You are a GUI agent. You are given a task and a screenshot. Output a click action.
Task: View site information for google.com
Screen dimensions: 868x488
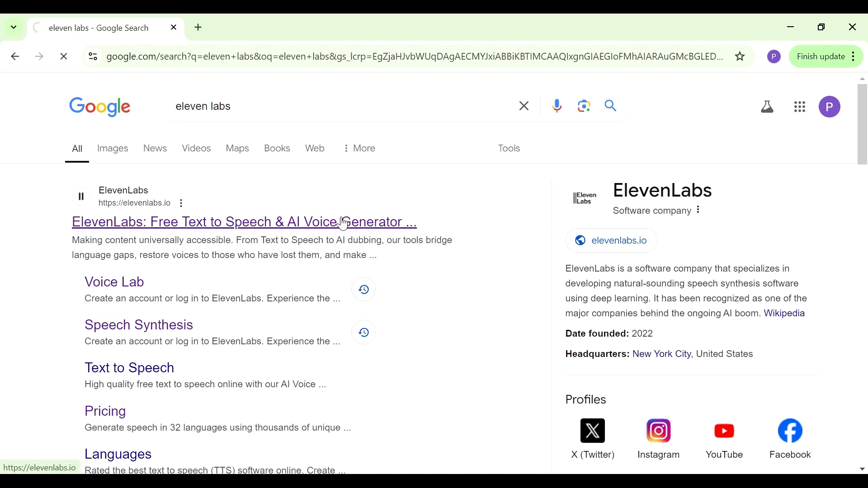pyautogui.click(x=93, y=56)
